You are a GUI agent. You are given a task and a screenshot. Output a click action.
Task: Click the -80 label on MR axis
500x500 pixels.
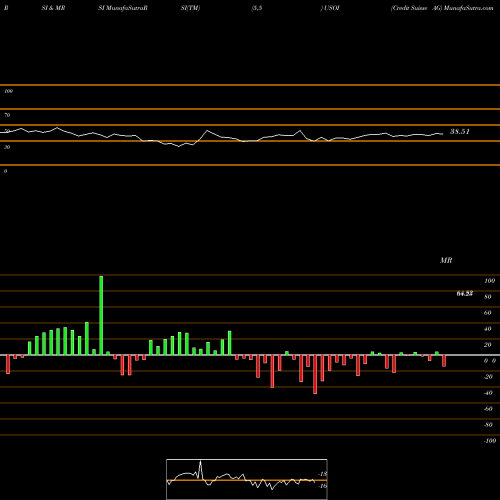(x=488, y=425)
